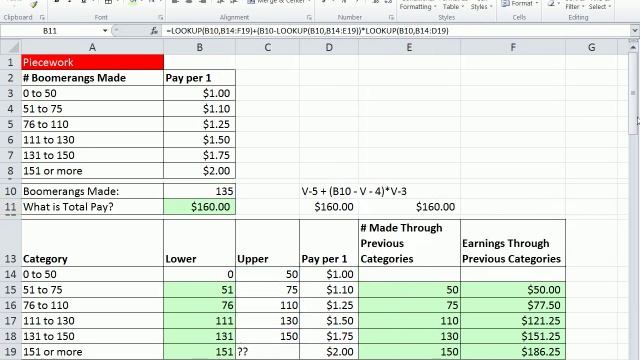Open the Insert Function fx button
The width and height of the screenshot is (640, 360).
point(154,31)
